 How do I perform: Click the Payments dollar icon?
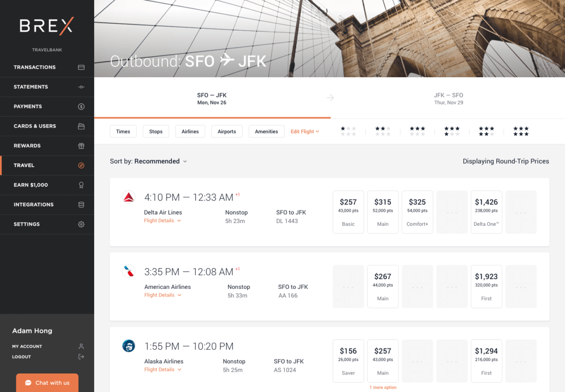(81, 107)
